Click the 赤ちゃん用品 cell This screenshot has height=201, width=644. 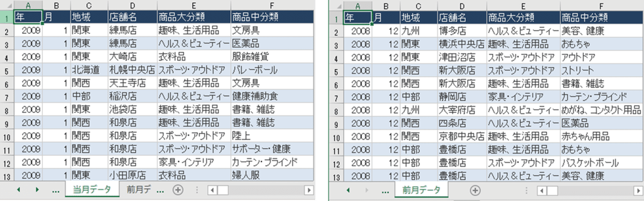[x=601, y=136]
